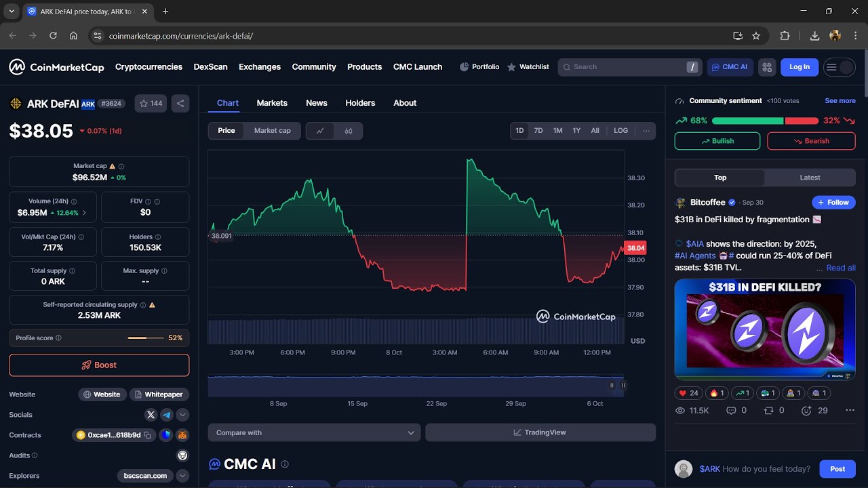
Task: Click the Market cap info icon
Action: point(121,166)
